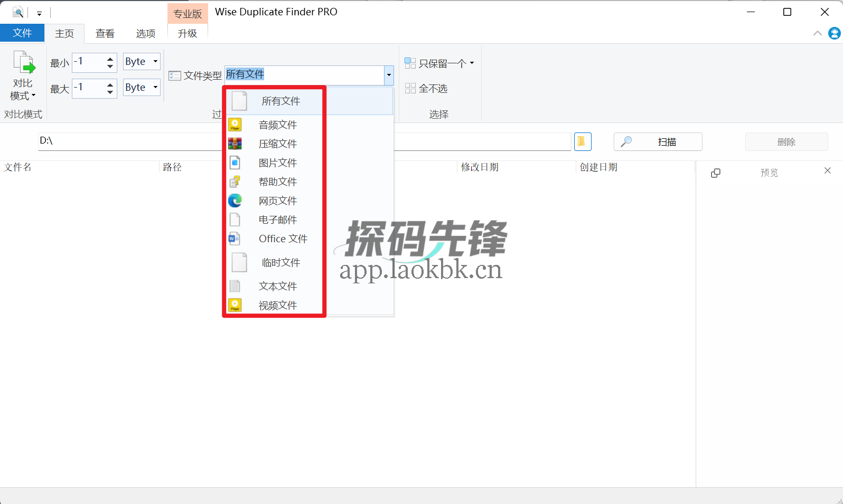The image size is (843, 504).
Task: Click the image file icon for 图片文件
Action: (x=235, y=163)
